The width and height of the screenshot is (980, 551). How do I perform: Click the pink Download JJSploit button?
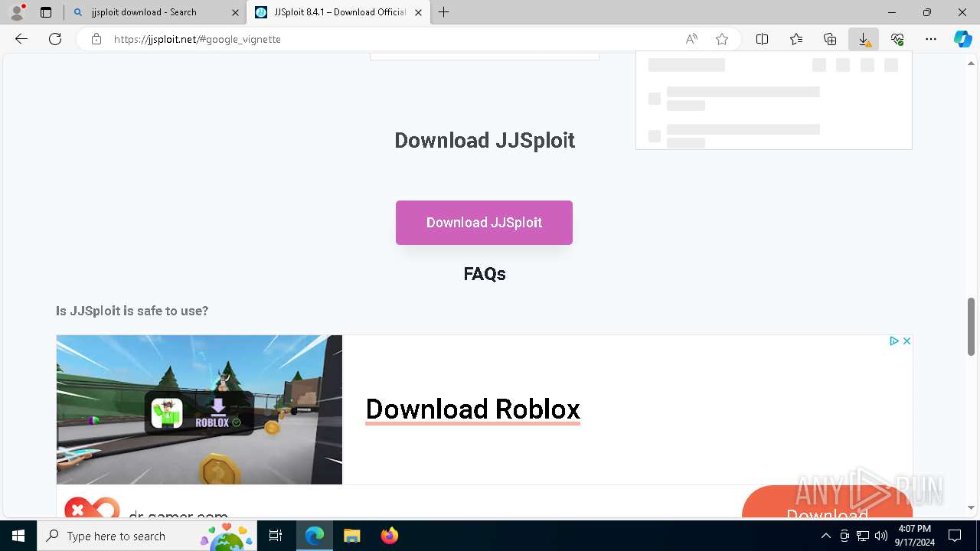(484, 223)
